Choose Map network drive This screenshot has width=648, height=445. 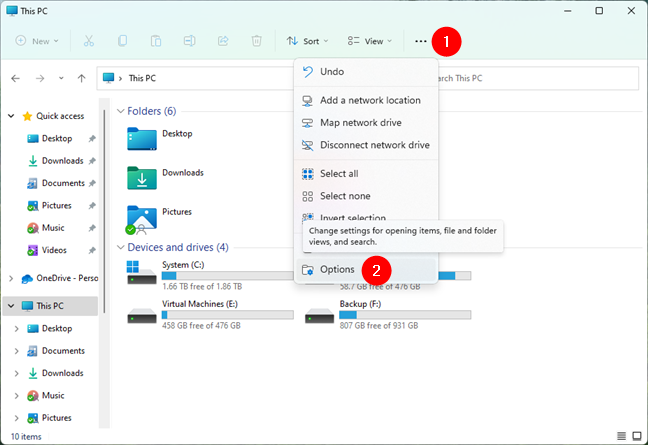(366, 123)
